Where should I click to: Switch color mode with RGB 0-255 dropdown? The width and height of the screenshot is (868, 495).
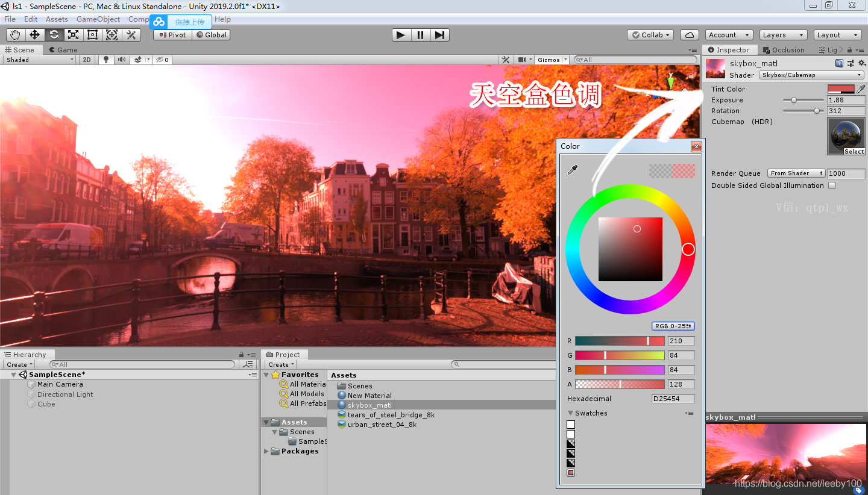click(x=673, y=326)
